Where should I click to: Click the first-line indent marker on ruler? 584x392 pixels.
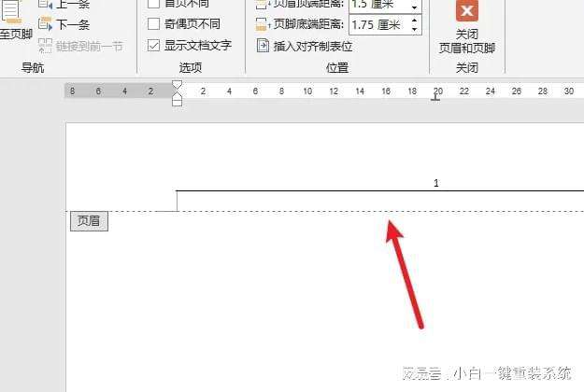[177, 85]
